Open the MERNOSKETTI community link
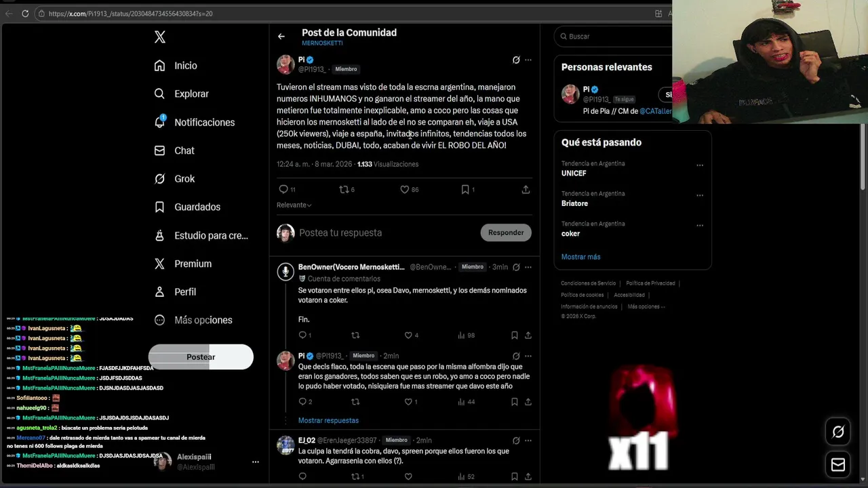 [x=322, y=43]
